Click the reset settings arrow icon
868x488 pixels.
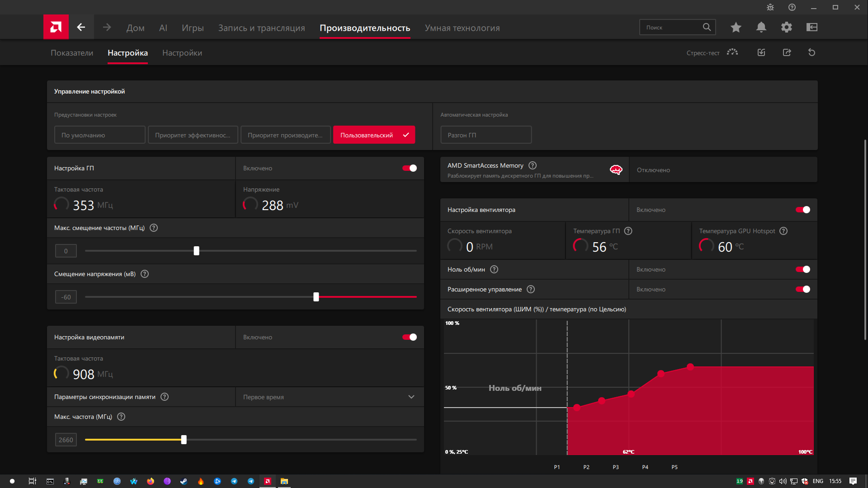812,52
